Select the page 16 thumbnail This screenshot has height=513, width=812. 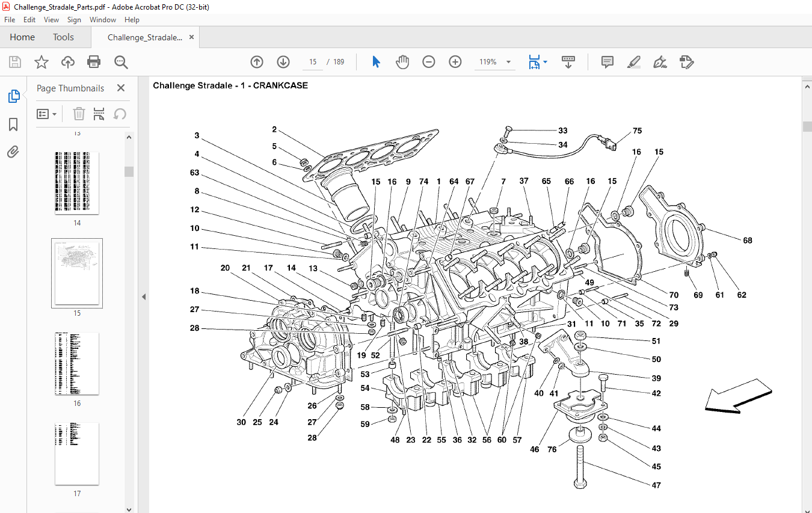tap(77, 363)
